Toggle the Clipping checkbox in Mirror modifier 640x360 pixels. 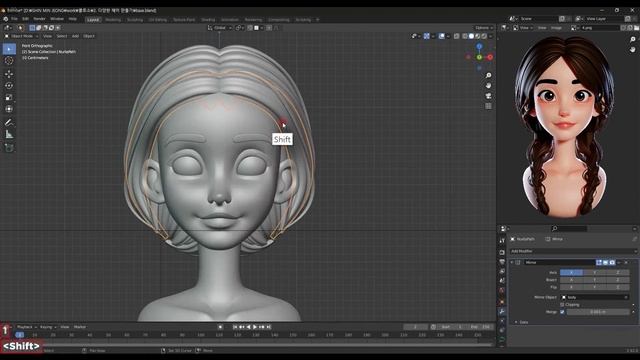pos(562,304)
